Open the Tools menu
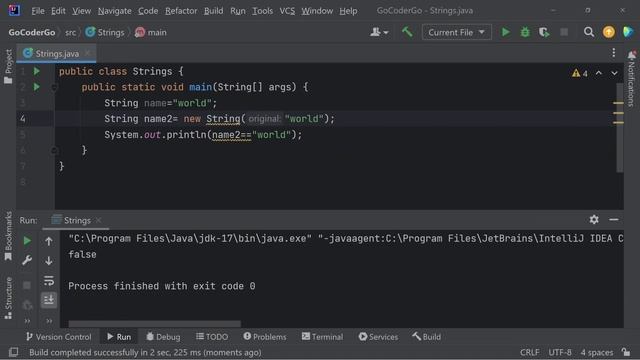640x360 pixels. pyautogui.click(x=262, y=11)
